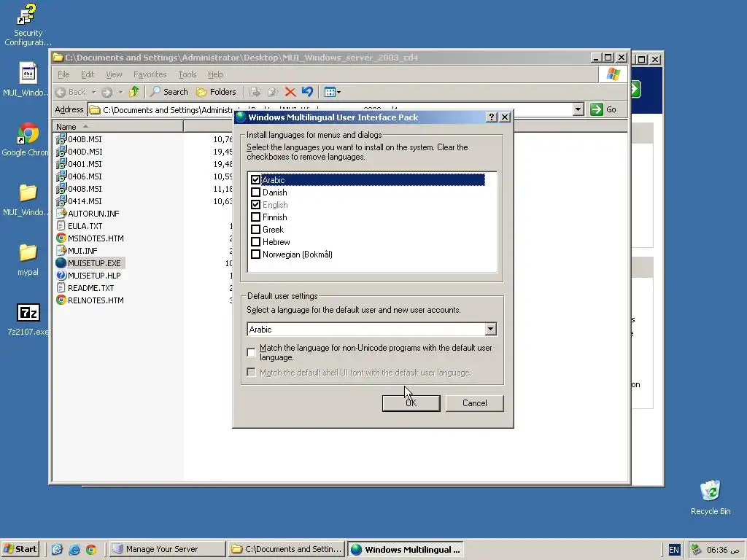Click the EN language bar indicator

[x=673, y=550]
